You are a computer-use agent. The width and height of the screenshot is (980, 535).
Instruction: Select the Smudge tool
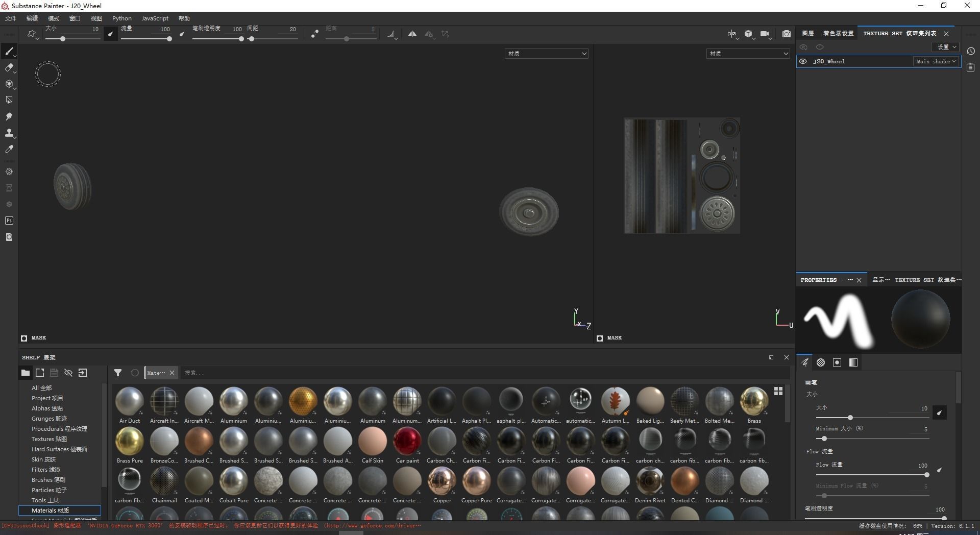[x=9, y=116]
